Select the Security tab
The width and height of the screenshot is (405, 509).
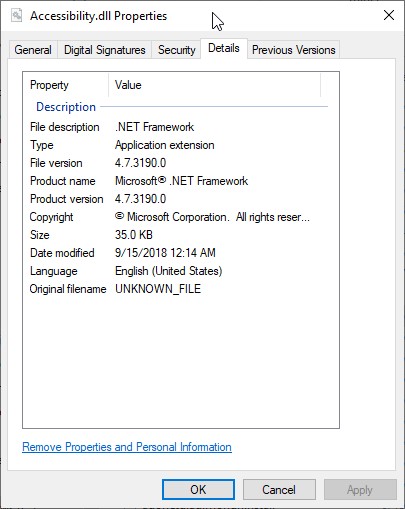tap(177, 50)
